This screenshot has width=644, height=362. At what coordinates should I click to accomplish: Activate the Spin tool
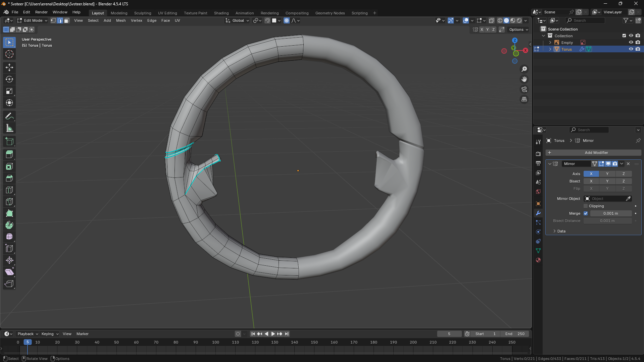tap(9, 225)
